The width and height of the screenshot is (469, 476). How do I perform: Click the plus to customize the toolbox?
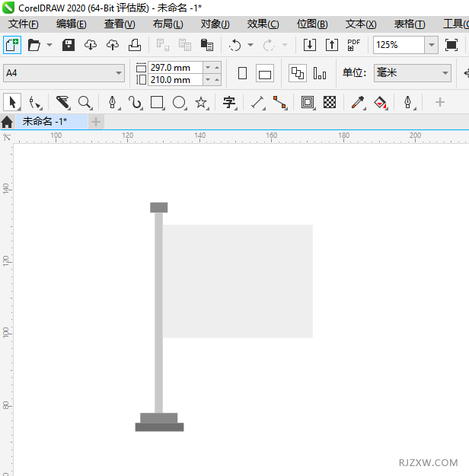point(440,102)
